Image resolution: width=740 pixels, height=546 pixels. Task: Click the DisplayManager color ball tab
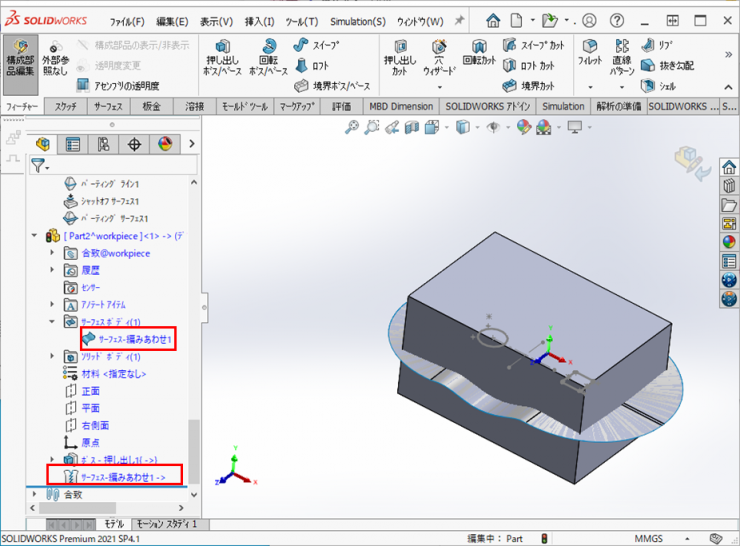pyautogui.click(x=164, y=145)
